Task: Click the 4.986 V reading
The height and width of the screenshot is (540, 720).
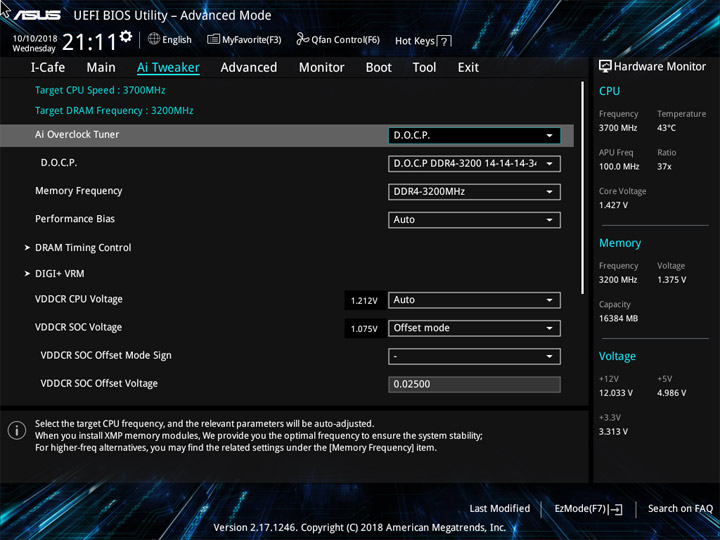Action: pyautogui.click(x=672, y=393)
